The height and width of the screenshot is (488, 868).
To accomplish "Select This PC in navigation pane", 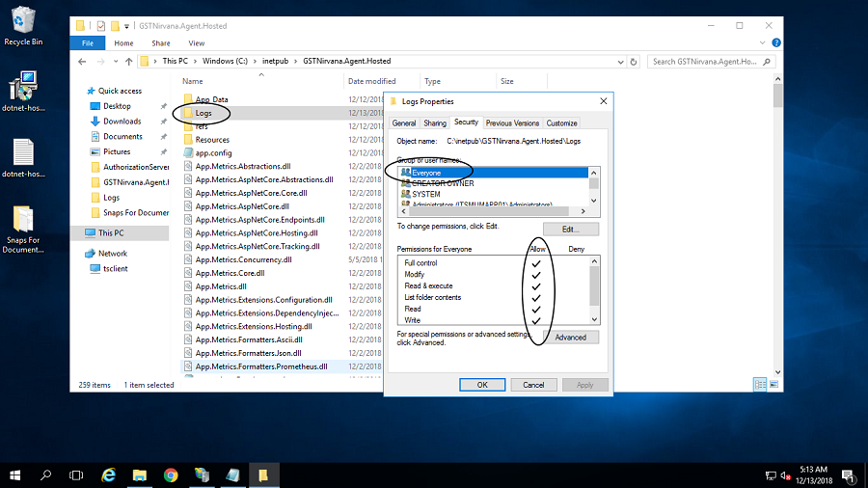I will click(111, 233).
